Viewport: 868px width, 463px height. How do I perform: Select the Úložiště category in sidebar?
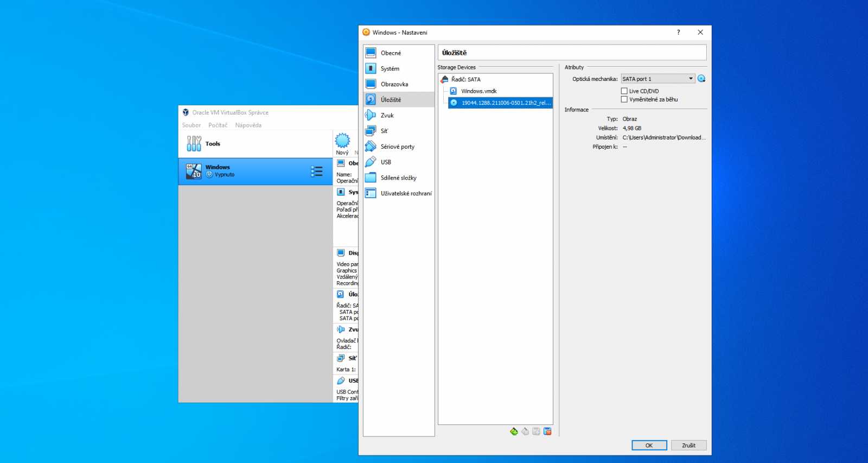399,100
